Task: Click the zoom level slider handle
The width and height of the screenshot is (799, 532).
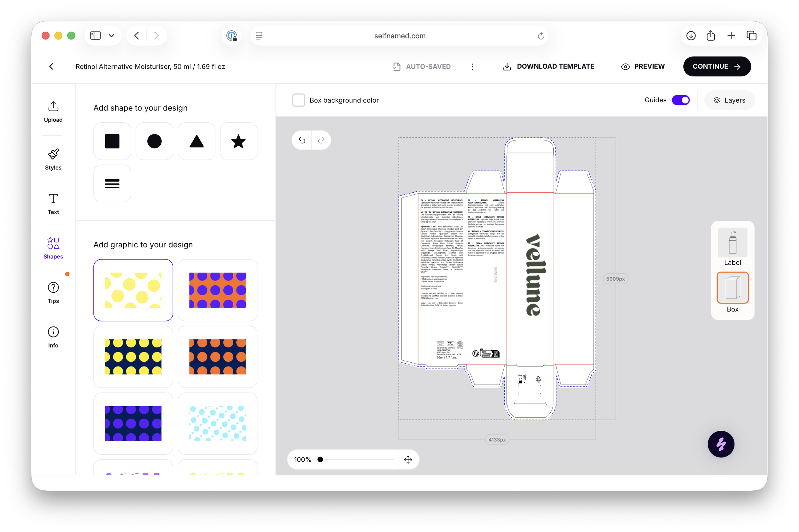Action: click(x=320, y=460)
